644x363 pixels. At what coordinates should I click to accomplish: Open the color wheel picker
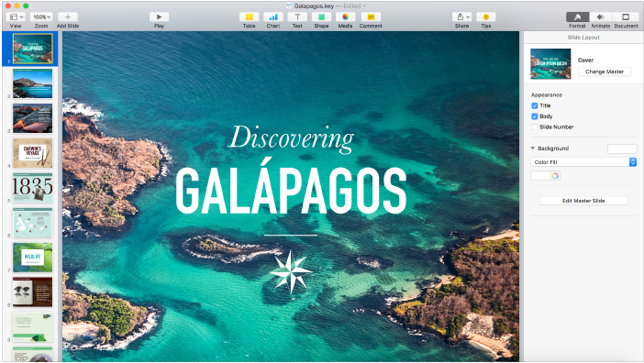555,176
